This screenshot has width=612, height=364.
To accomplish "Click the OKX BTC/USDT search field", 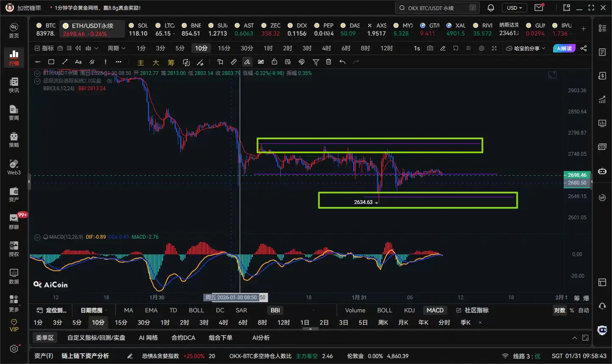I will [437, 8].
